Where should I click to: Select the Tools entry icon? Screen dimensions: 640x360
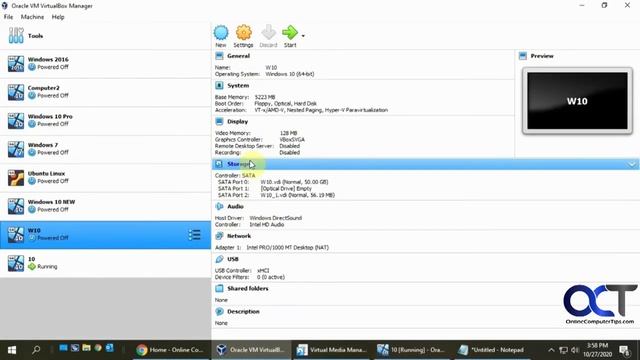pos(16,36)
